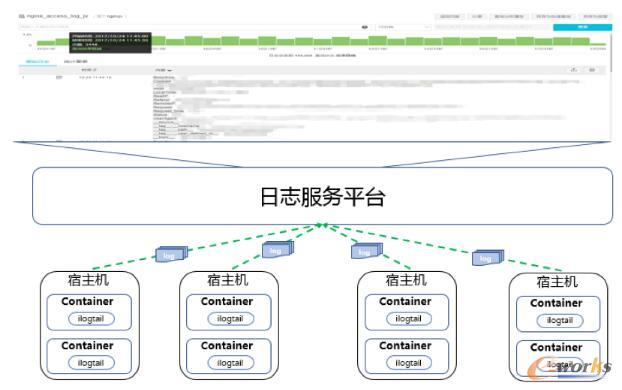Click the log icon above the third 宿主机
Screen dimensions: 622x390
click(x=367, y=251)
